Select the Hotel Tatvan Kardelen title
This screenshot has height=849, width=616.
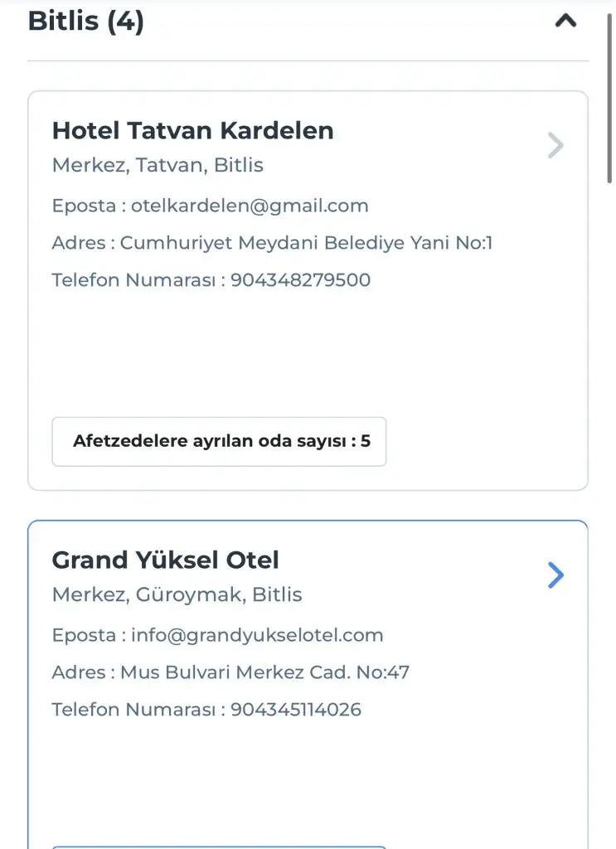[x=192, y=130]
